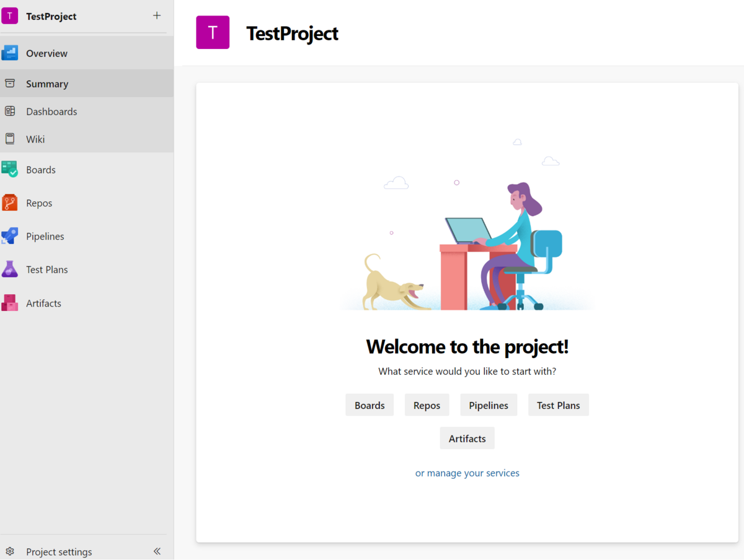Open Dashboards from the sidebar
Screen dimensions: 744x560
[x=51, y=112]
